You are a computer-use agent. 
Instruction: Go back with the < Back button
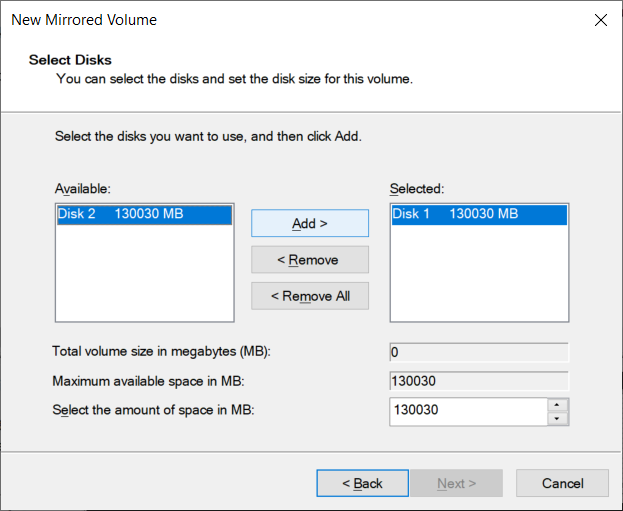point(362,483)
